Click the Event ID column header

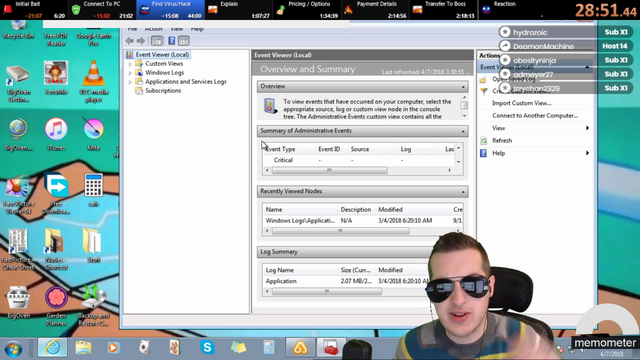tap(329, 149)
